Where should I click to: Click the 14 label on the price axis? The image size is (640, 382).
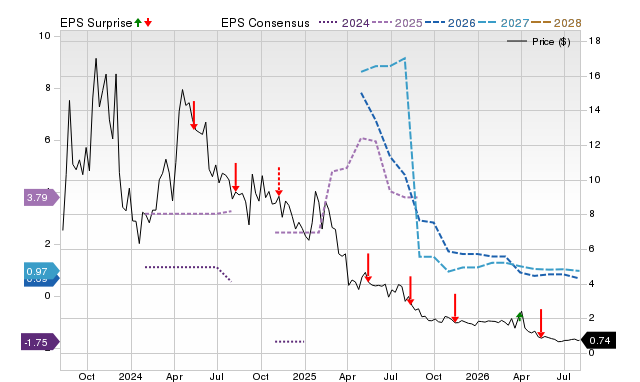pyautogui.click(x=595, y=110)
